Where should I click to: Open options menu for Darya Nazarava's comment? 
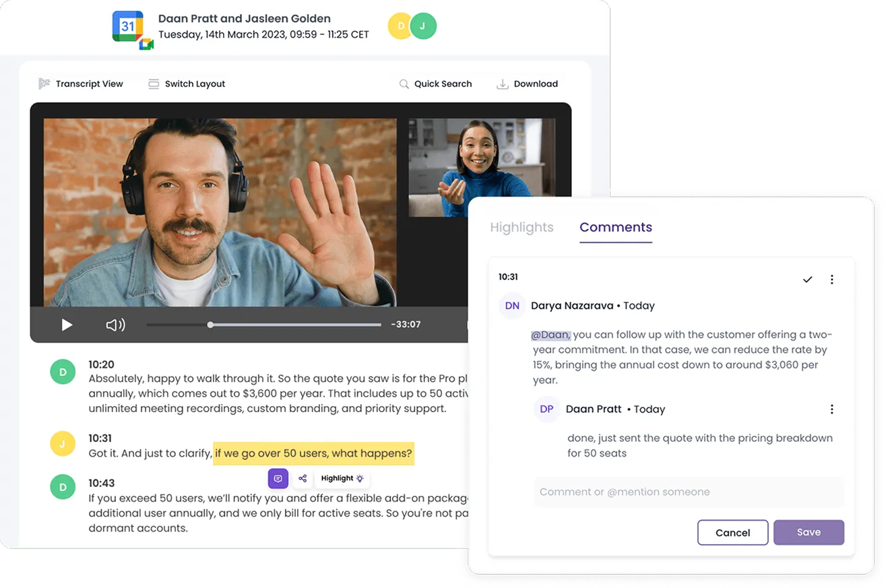832,280
